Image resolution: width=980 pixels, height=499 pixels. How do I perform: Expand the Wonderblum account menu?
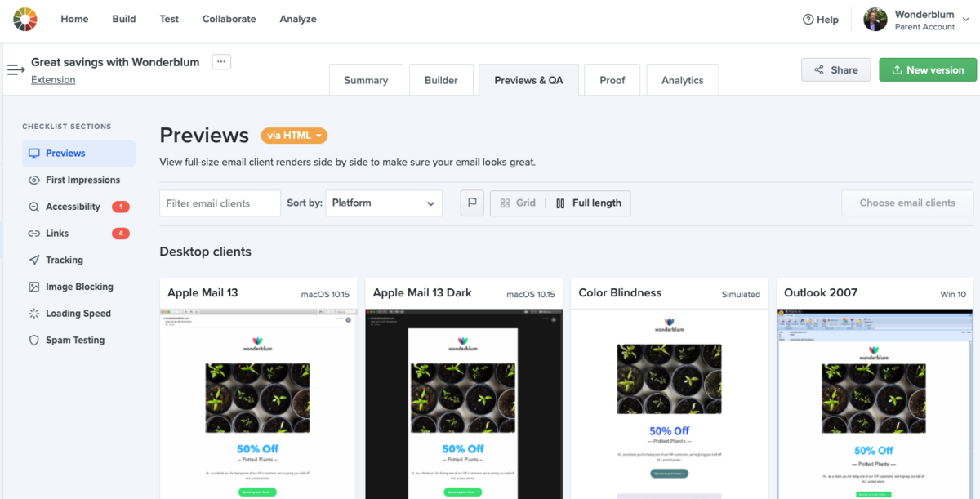pos(965,20)
